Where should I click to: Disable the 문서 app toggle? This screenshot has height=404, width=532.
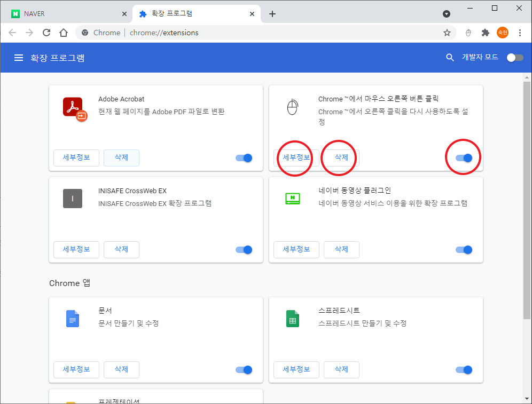(x=244, y=370)
